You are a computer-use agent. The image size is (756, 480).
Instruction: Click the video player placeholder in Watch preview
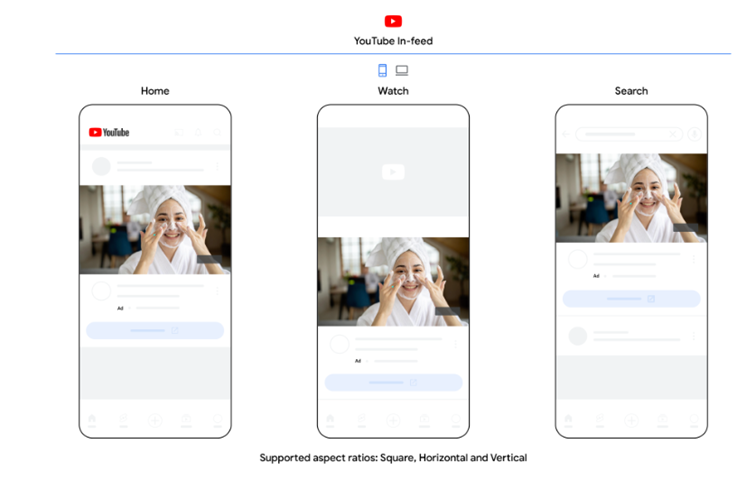point(393,171)
